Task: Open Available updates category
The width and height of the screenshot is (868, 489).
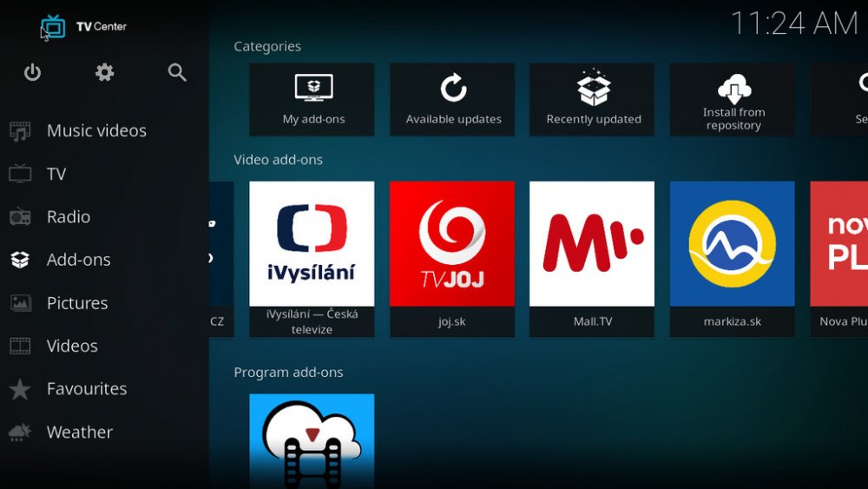Action: coord(453,100)
